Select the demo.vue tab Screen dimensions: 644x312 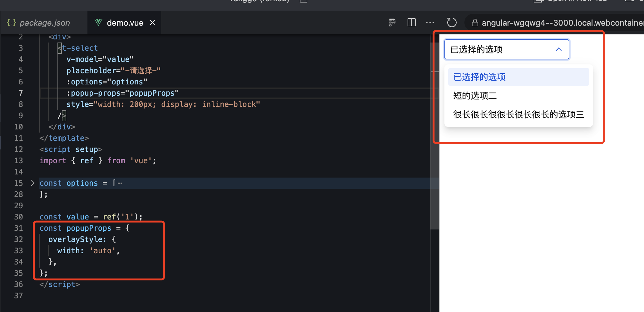pos(125,22)
